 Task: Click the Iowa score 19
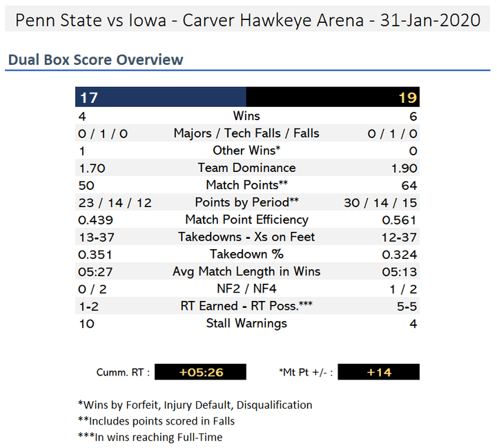point(408,97)
